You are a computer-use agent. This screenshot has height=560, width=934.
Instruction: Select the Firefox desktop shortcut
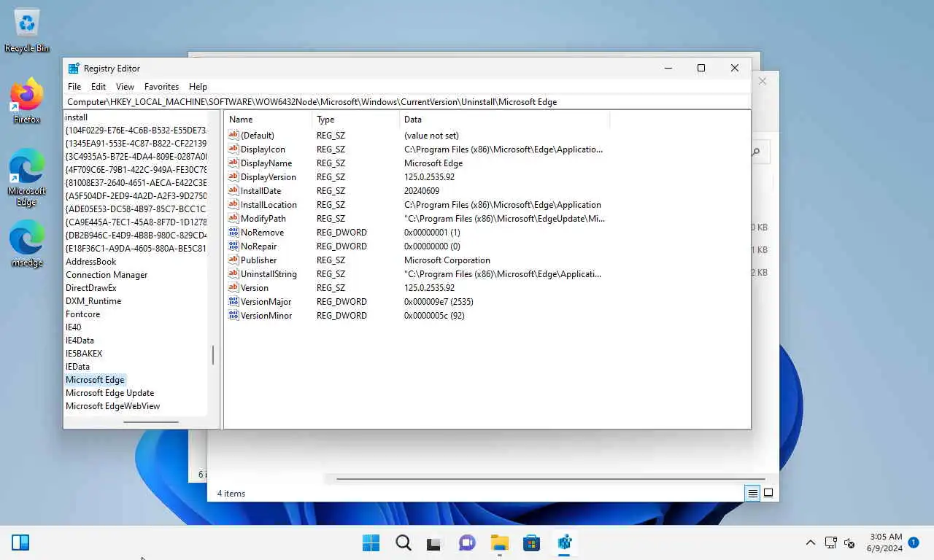pos(27,101)
